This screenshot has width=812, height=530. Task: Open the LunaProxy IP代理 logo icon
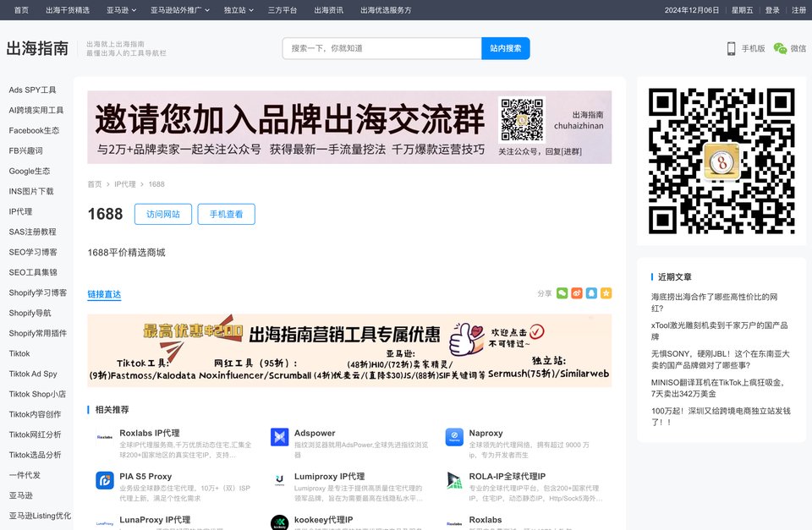[105, 522]
